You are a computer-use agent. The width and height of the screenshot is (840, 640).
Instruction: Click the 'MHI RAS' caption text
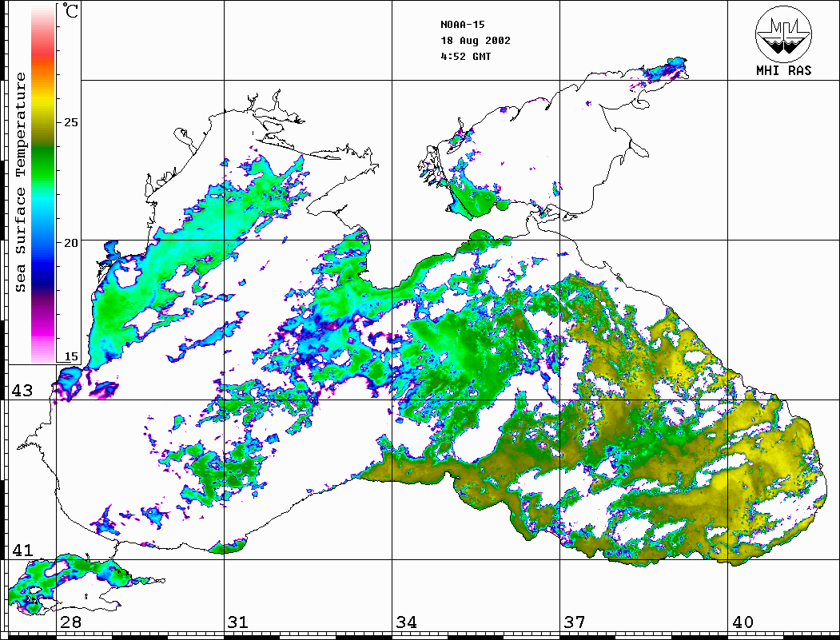tap(784, 70)
